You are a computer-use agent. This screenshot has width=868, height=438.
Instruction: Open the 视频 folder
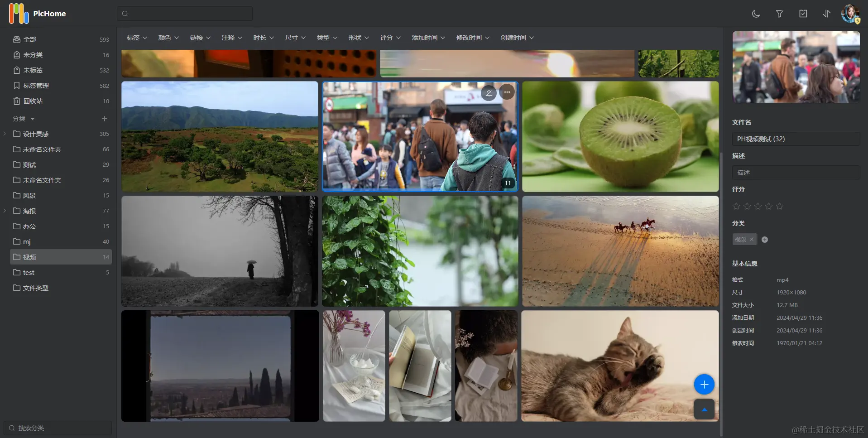coord(61,257)
